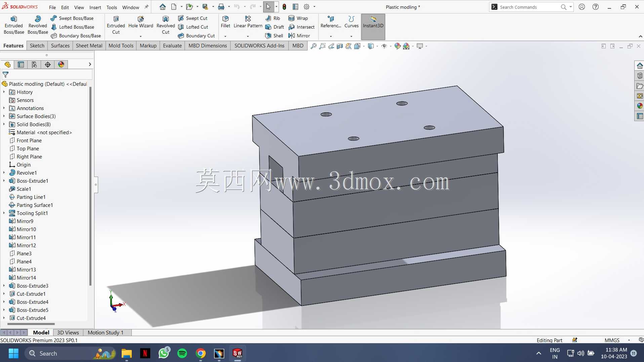Activate the Boundary Boss/Base tool
The image size is (644, 362).
(76, 36)
